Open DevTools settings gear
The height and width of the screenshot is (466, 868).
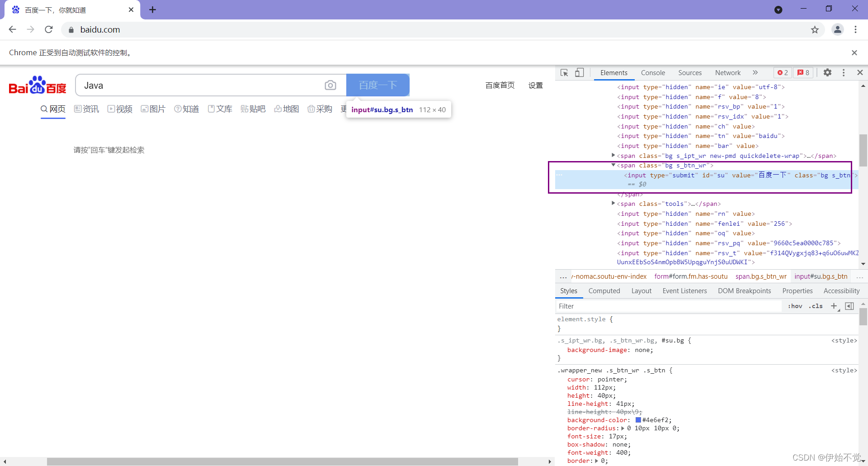tap(827, 72)
